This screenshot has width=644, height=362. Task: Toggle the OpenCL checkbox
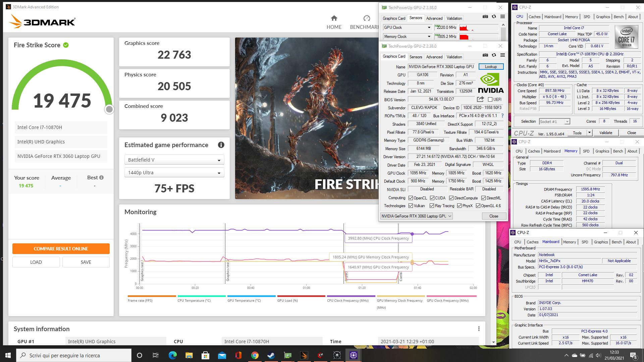411,198
